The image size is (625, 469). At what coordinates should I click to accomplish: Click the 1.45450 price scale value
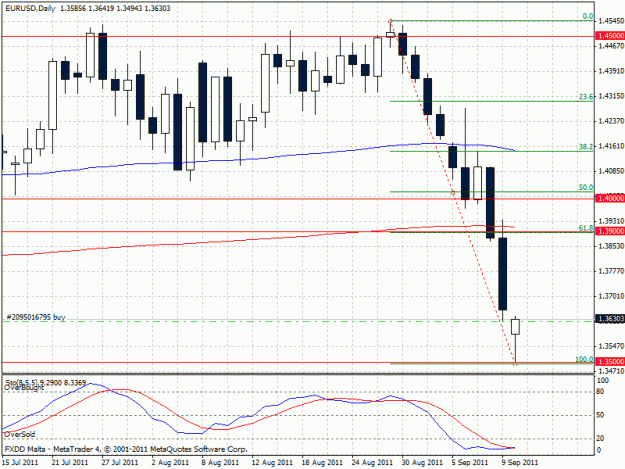(611, 21)
